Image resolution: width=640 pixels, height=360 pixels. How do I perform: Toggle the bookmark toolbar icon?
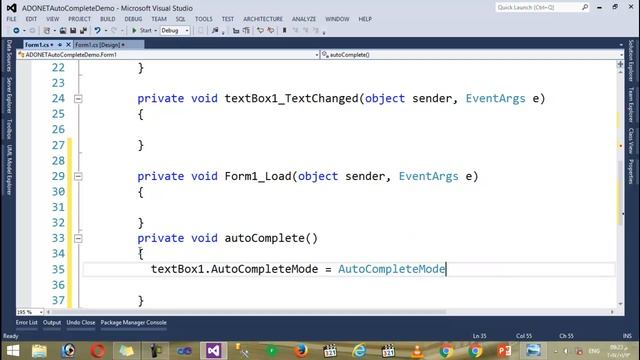(x=284, y=31)
